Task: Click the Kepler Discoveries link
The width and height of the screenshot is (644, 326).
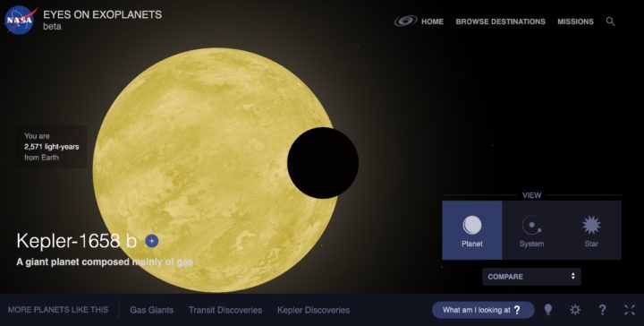Action: [313, 310]
